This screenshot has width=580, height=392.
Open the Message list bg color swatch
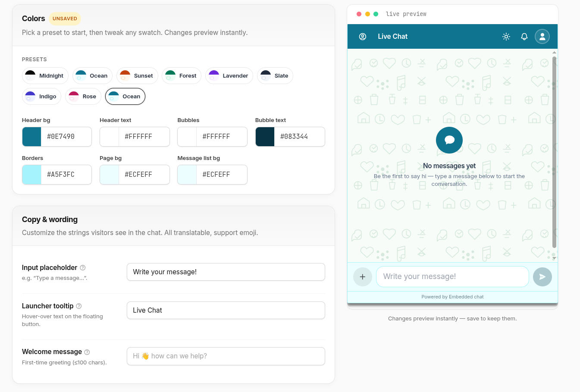point(187,175)
